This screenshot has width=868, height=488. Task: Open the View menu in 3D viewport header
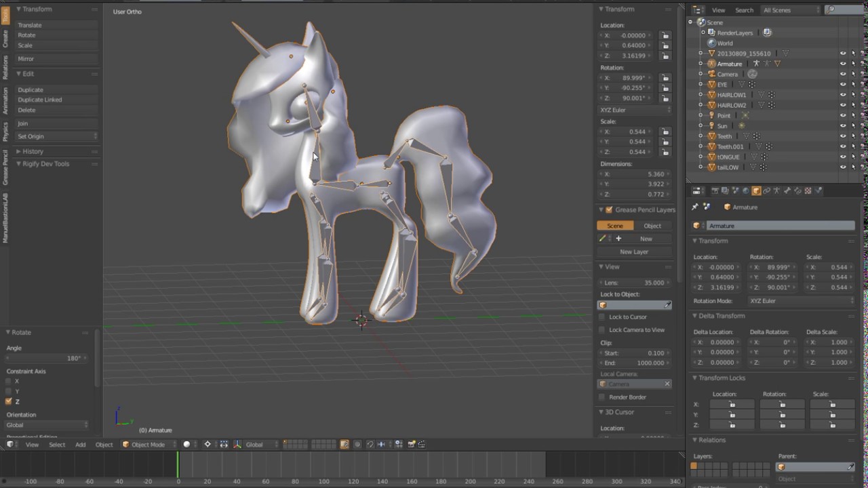click(x=32, y=445)
